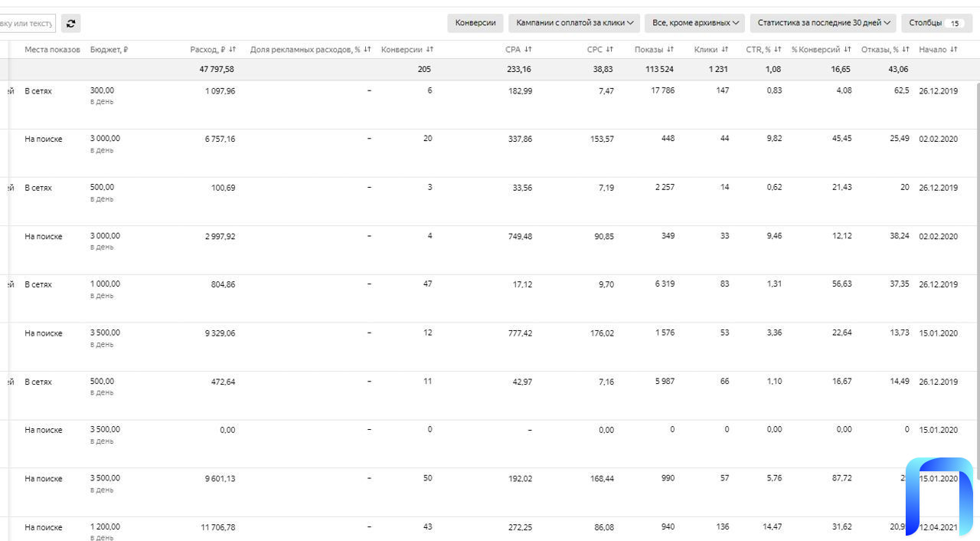This screenshot has height=541, width=980.
Task: Click CPA cell 777,42
Action: [x=520, y=333]
